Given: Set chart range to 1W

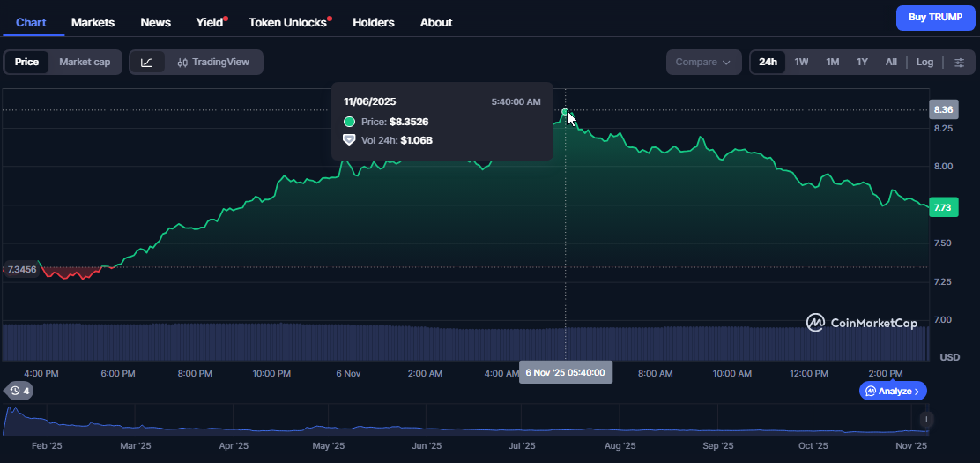Looking at the screenshot, I should 801,63.
